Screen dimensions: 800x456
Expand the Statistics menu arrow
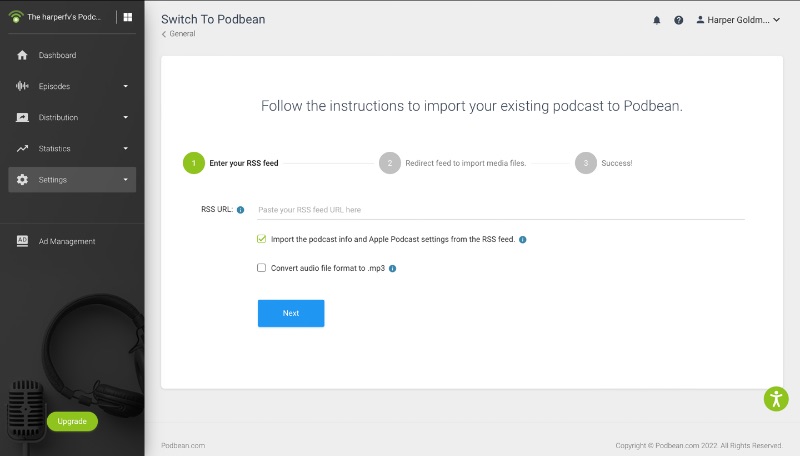(126, 148)
